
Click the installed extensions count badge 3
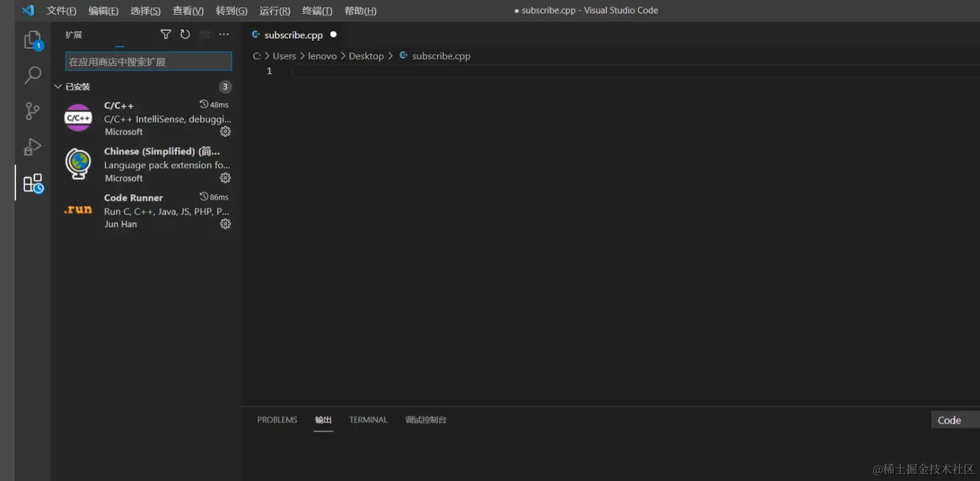tap(225, 87)
